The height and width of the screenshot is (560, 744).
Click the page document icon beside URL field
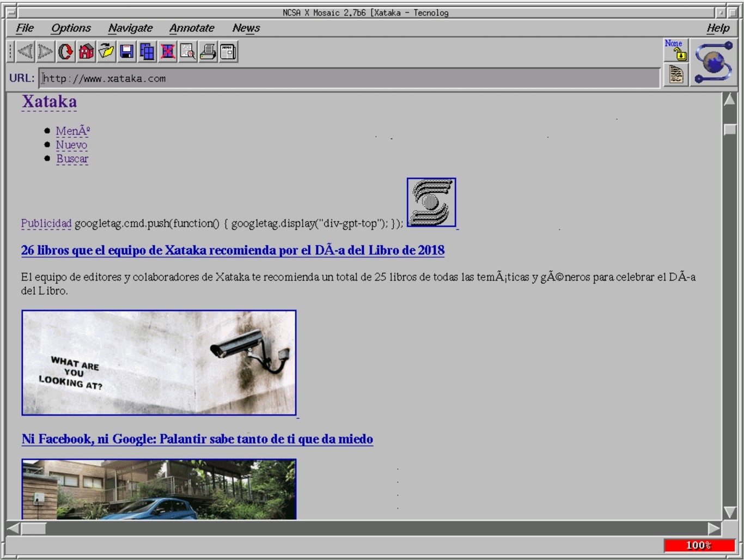[676, 75]
